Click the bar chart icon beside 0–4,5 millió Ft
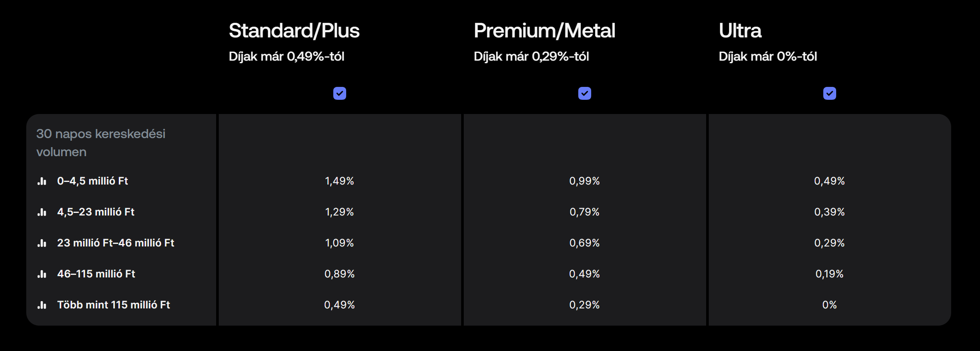The image size is (980, 351). click(42, 181)
